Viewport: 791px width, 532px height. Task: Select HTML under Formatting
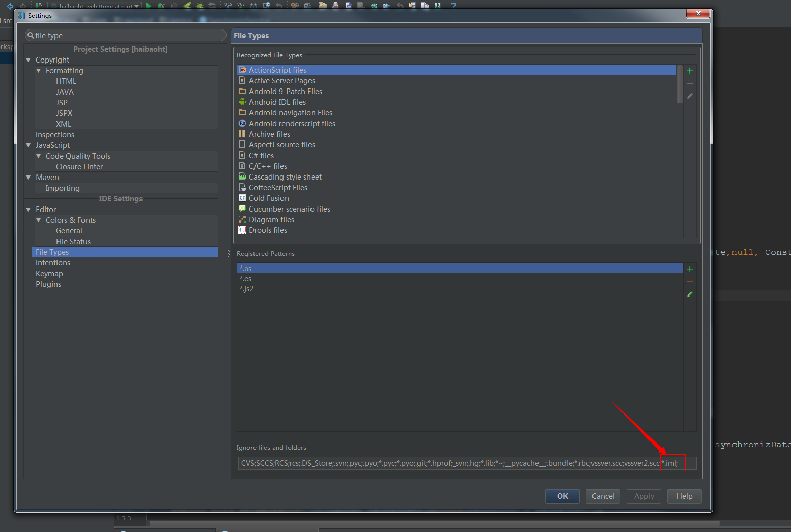[x=66, y=81]
